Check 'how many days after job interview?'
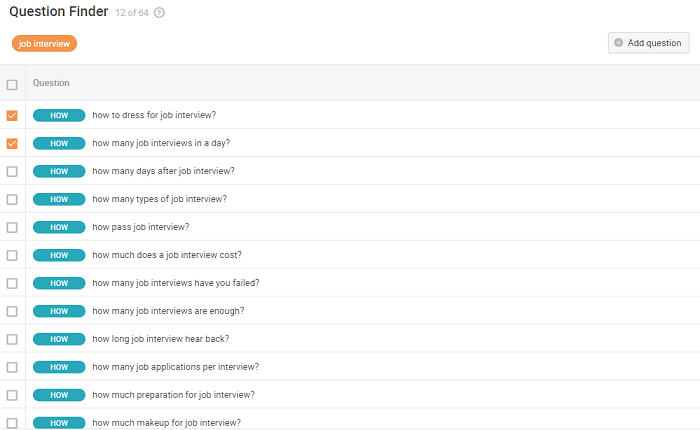 point(12,171)
